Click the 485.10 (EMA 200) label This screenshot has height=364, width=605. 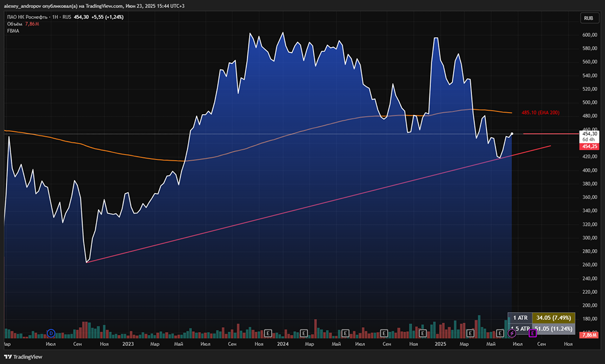click(x=540, y=112)
